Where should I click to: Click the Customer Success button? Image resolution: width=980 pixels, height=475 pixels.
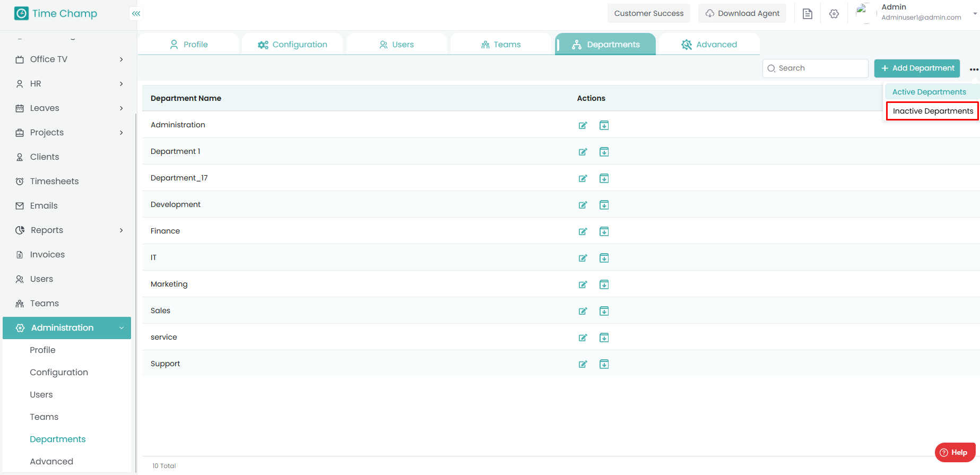coord(649,13)
